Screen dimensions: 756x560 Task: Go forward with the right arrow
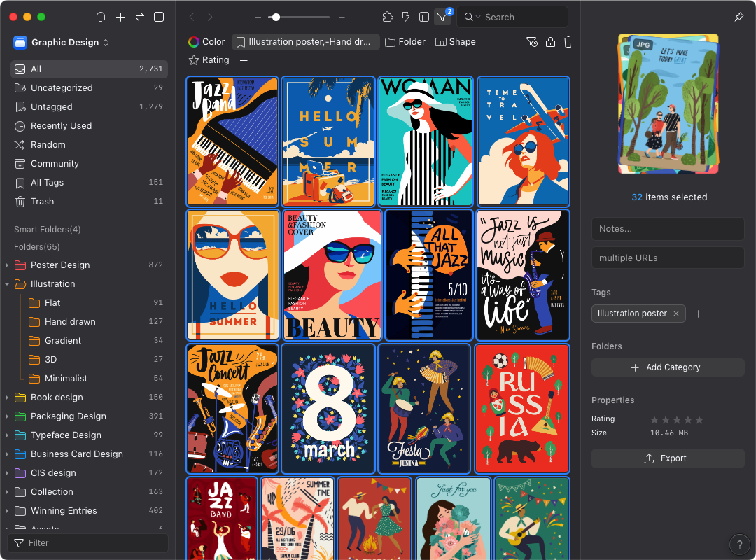[x=210, y=17]
